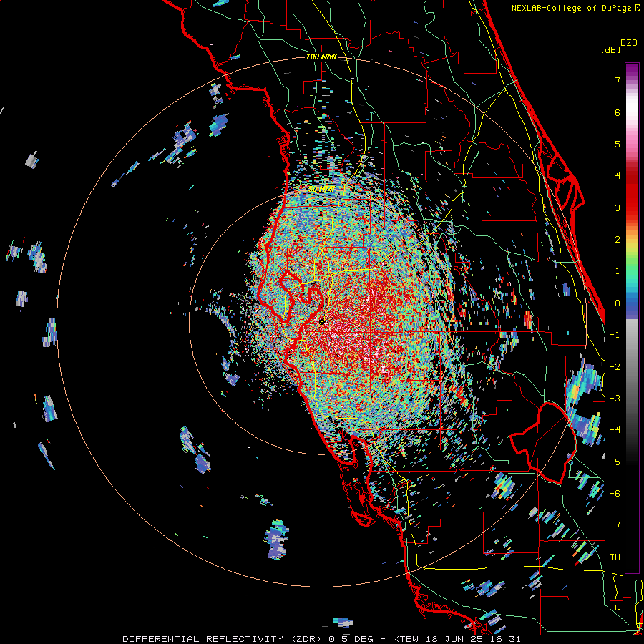Click the 2 value on the scale
The height and width of the screenshot is (644, 644).
click(x=618, y=240)
